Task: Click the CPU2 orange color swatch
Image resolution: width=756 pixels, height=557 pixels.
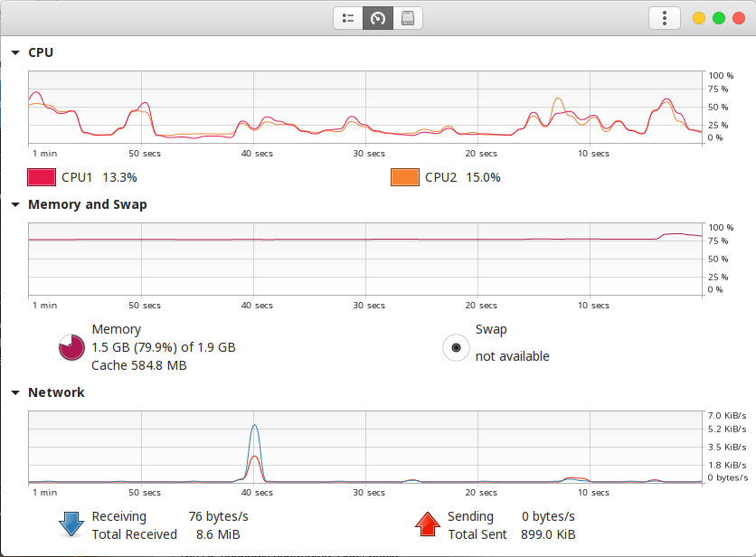Action: click(404, 177)
